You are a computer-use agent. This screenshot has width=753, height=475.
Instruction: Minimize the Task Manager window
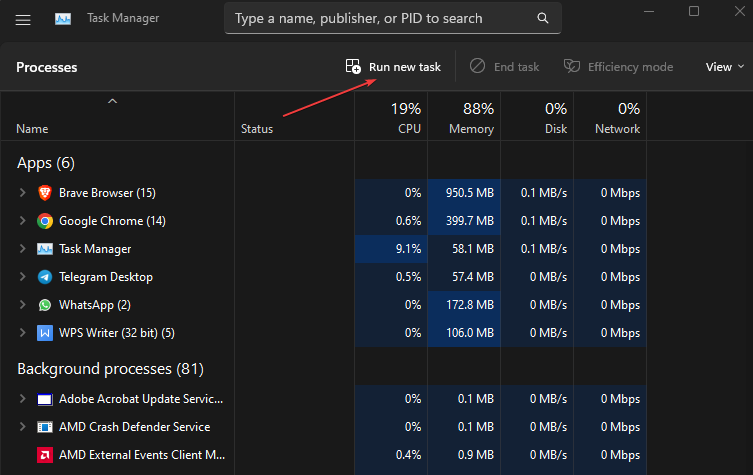click(649, 11)
